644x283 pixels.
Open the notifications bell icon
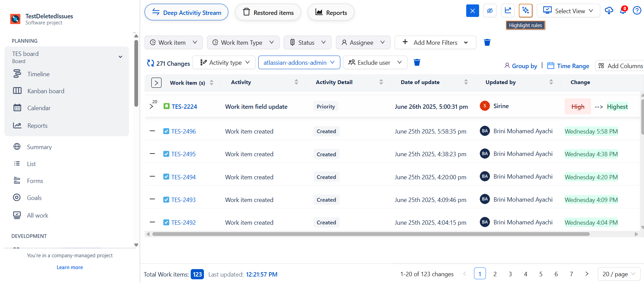click(623, 11)
